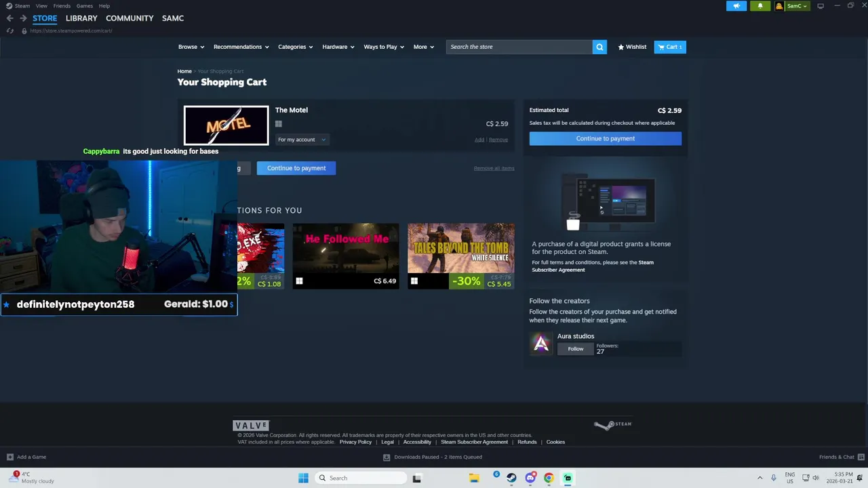868x488 pixels.
Task: Click the Search the store field
Action: point(519,47)
